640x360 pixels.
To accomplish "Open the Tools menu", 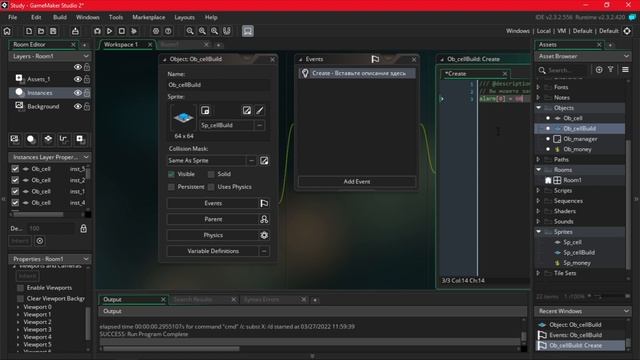I will click(x=116, y=17).
